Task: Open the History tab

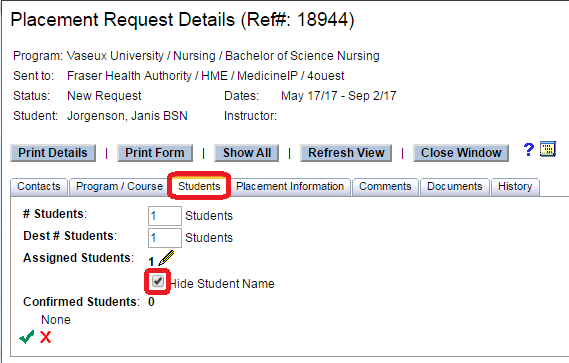Action: tap(515, 187)
